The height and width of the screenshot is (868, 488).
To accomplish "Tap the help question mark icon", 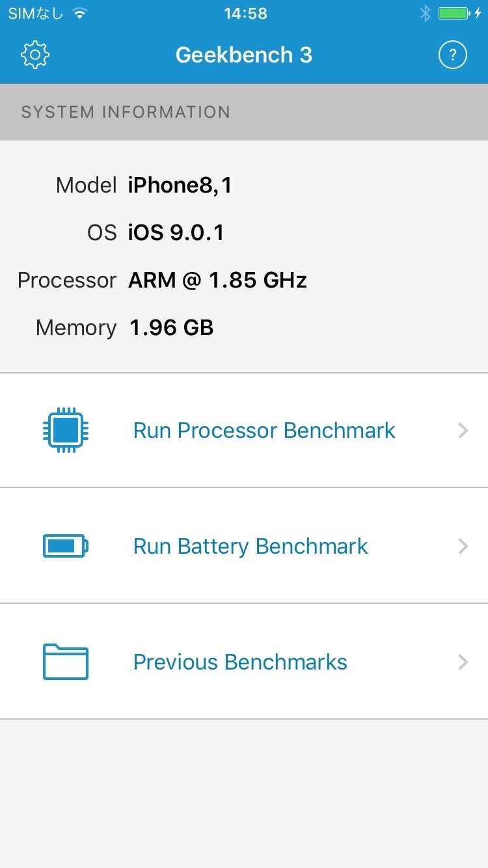I will click(453, 55).
